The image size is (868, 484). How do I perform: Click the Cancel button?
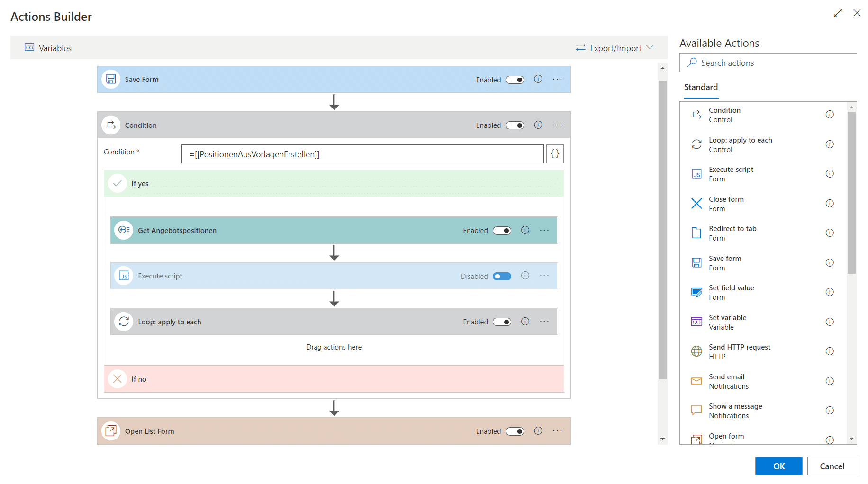[x=832, y=466]
